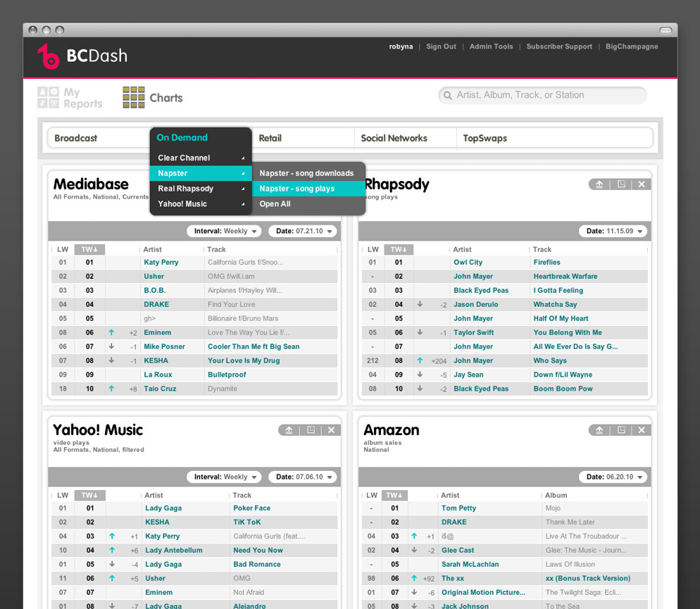Close the Yahoo! Music panel
This screenshot has height=609, width=700.
[331, 430]
